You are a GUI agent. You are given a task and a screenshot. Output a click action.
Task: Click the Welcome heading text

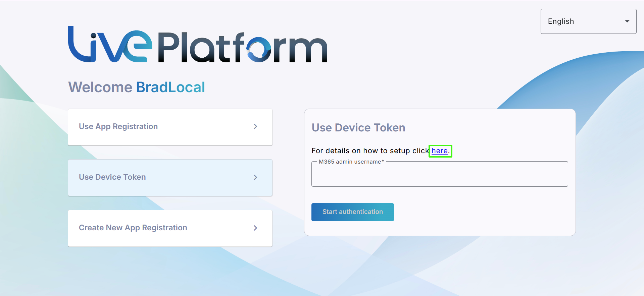point(100,87)
